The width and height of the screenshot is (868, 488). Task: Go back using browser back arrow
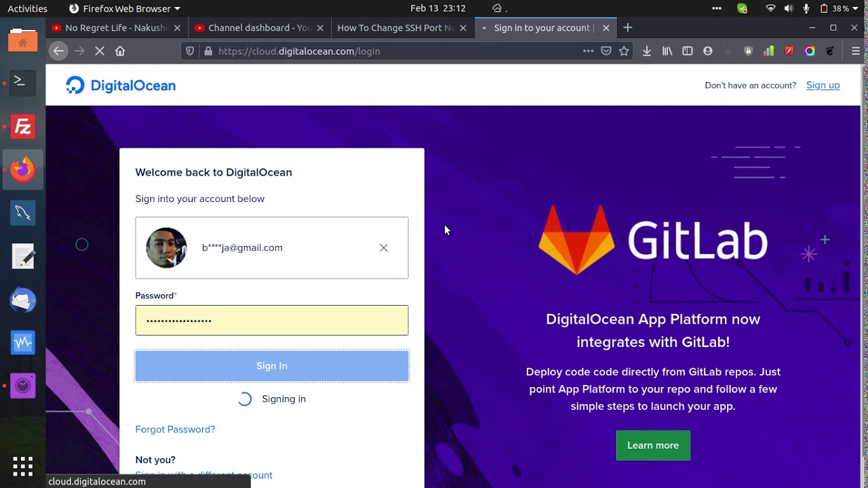tap(58, 51)
